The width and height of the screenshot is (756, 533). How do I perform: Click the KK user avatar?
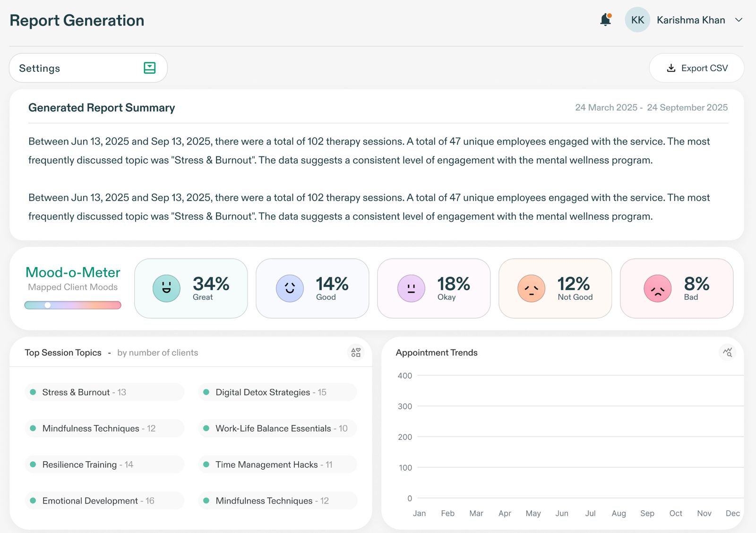637,20
